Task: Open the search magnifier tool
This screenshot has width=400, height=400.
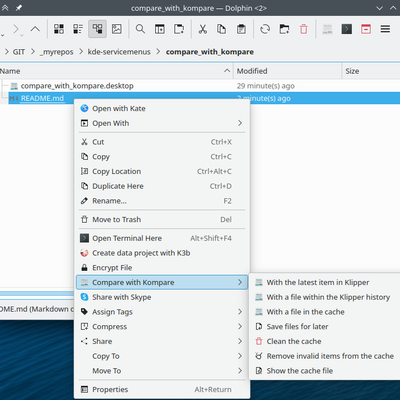Action: click(140, 29)
